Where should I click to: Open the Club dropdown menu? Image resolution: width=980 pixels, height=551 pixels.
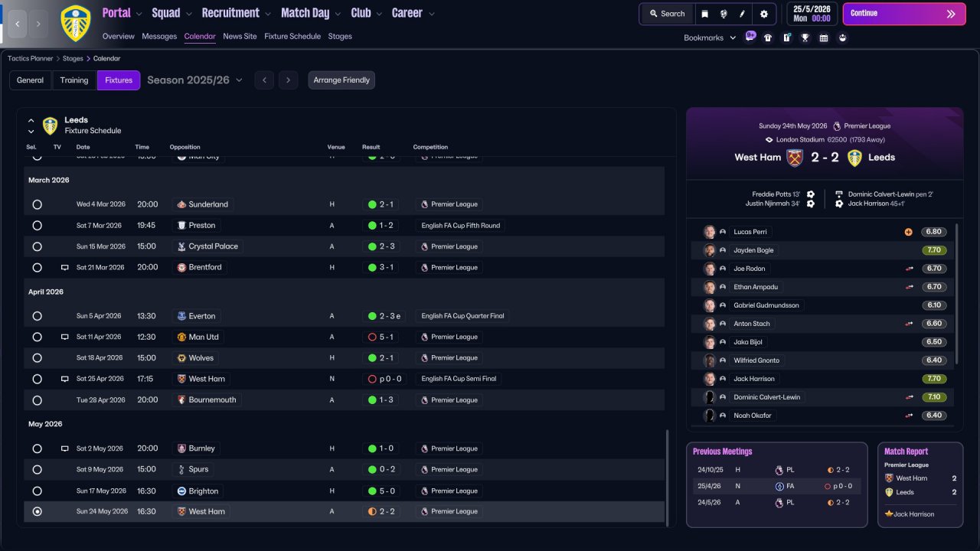tap(367, 13)
